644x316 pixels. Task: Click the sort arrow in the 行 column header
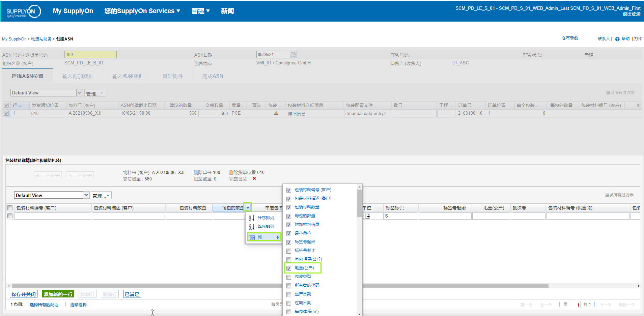[20, 106]
